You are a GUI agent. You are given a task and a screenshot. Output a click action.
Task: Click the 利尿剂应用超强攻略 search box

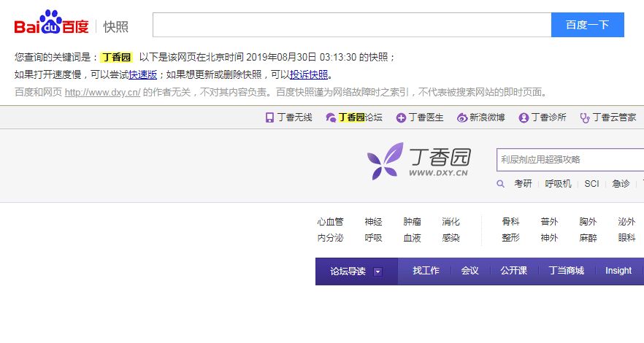click(570, 160)
